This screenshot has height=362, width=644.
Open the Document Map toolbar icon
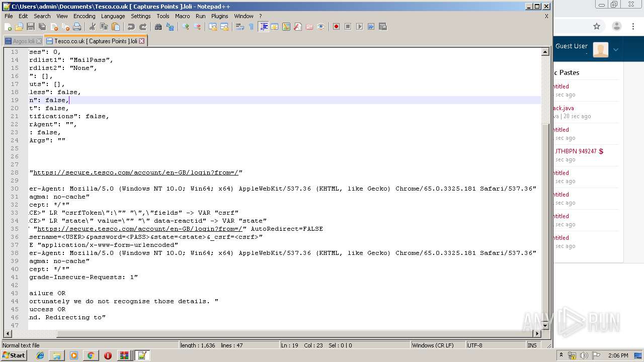(286, 27)
